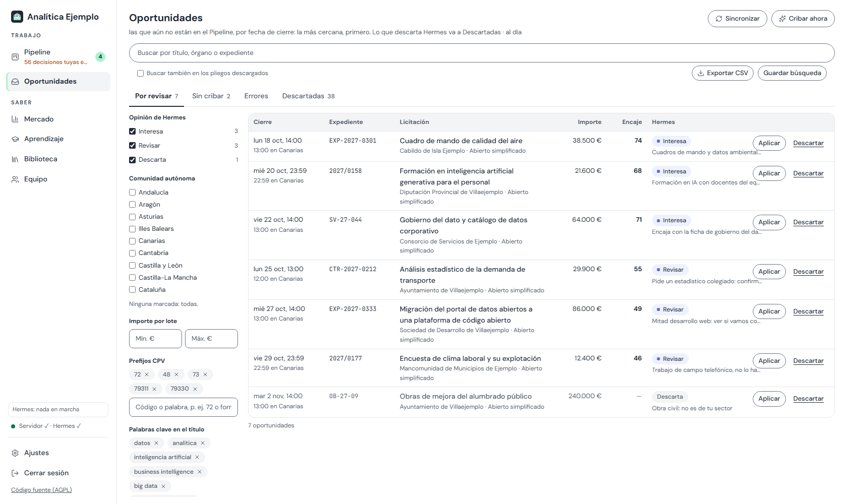Switch to the Sin cribar tab
Image resolution: width=847 pixels, height=504 pixels.
[211, 96]
